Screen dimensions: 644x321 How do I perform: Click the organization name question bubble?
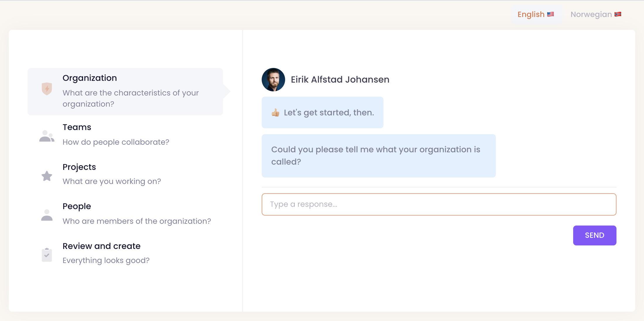pyautogui.click(x=378, y=156)
